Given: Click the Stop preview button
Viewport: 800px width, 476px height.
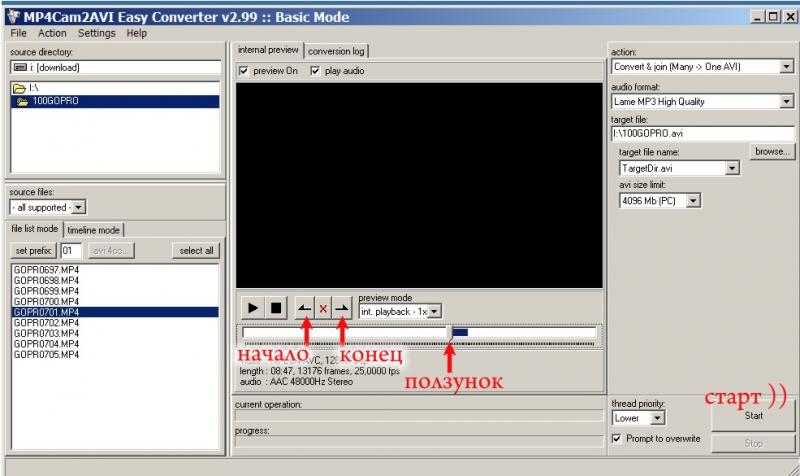Looking at the screenshot, I should point(276,308).
